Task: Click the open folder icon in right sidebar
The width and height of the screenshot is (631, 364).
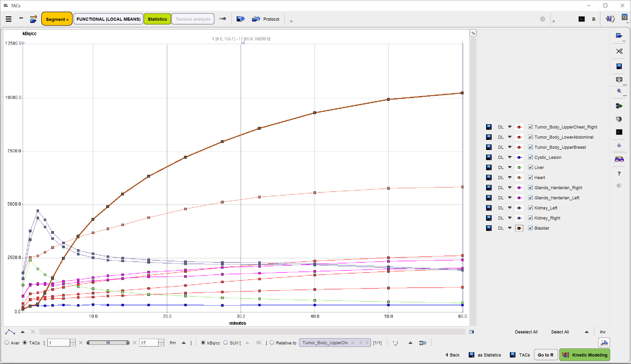Action: 619,35
